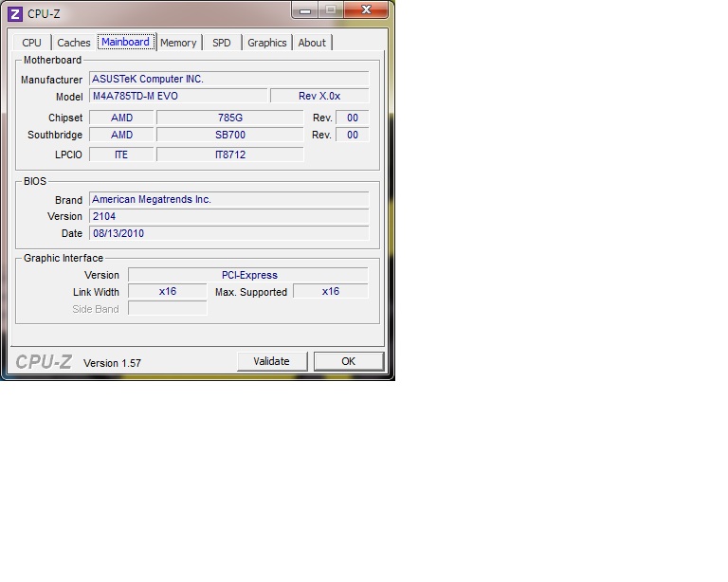Click the Link Width label
This screenshot has width=728, height=582.
tap(96, 292)
